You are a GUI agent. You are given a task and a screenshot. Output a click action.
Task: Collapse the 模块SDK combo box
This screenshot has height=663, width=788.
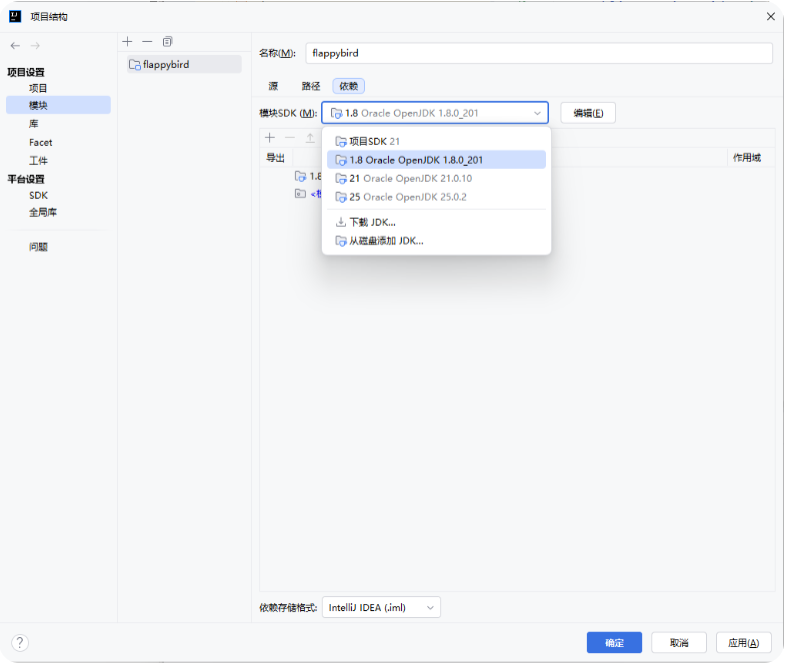435,113
